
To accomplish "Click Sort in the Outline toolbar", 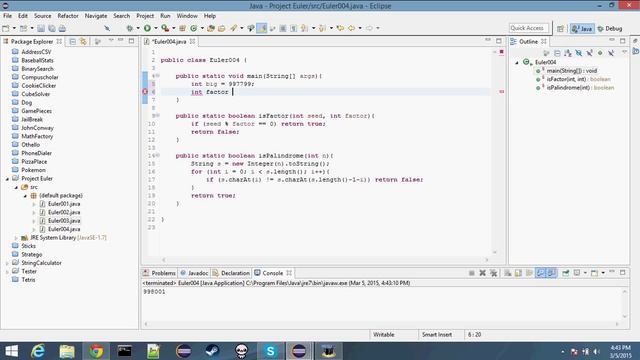I will 568,53.
